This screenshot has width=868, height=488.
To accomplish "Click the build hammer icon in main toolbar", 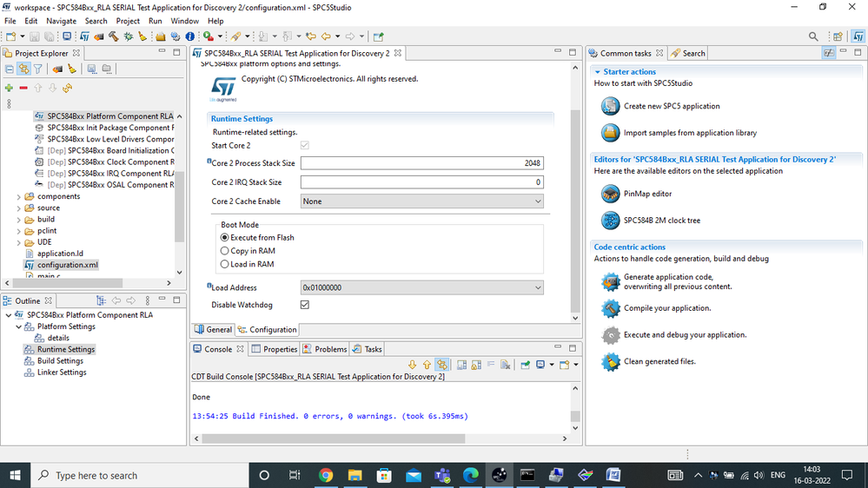I will tap(114, 36).
